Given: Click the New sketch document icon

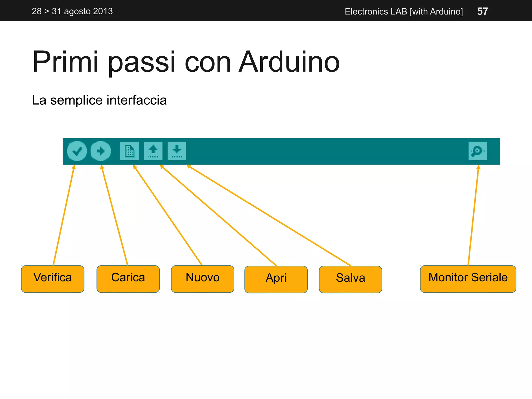Looking at the screenshot, I should 129,151.
